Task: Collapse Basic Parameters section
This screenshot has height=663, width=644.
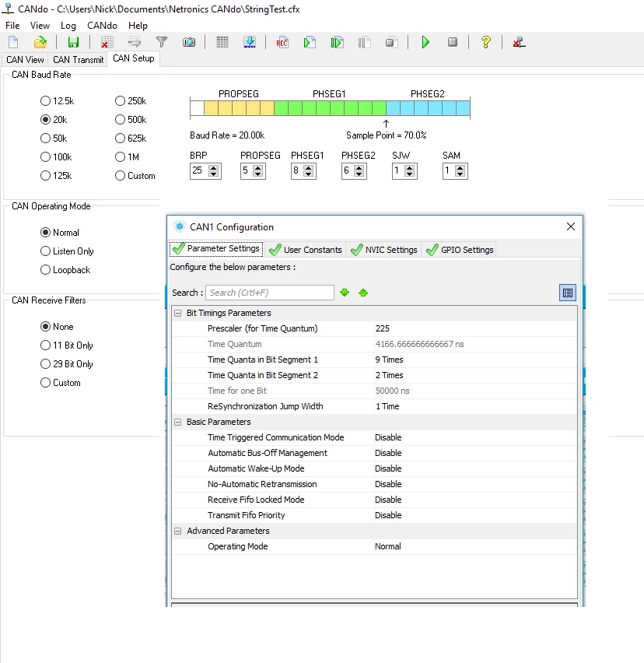Action: pyautogui.click(x=178, y=422)
